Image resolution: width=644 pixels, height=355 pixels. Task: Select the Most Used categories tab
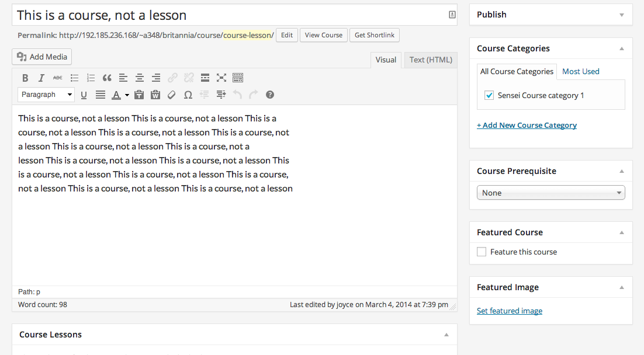(x=580, y=71)
